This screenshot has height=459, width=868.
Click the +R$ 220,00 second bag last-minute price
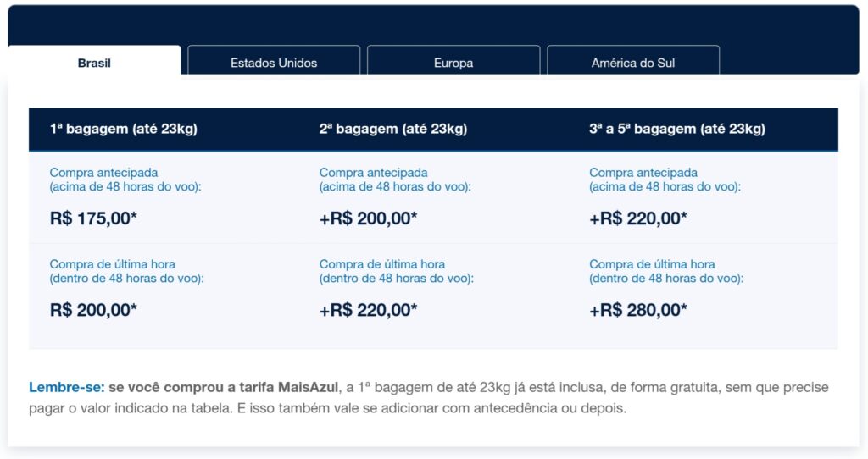368,309
